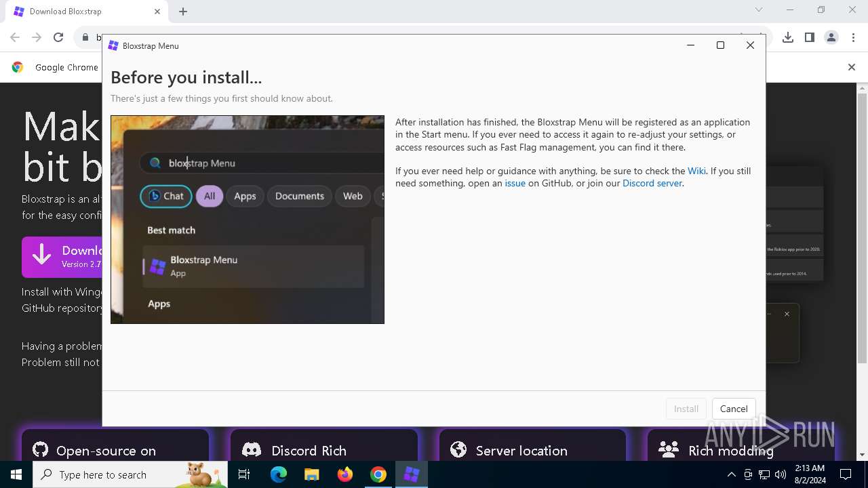Click the purple Download button on webpage
868x488 pixels.
[x=62, y=257]
